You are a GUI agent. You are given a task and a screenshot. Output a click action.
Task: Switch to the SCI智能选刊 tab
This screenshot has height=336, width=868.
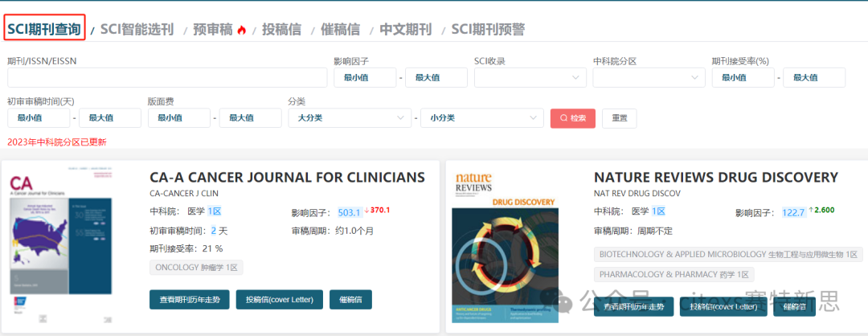tap(137, 29)
